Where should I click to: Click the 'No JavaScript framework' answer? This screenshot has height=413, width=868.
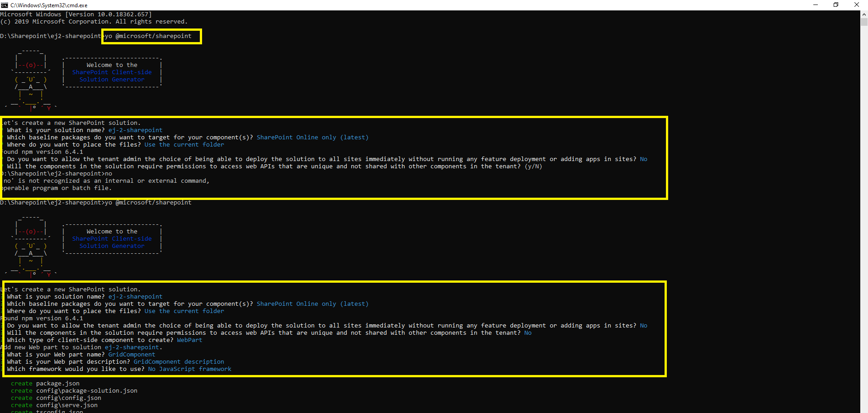pyautogui.click(x=190, y=369)
